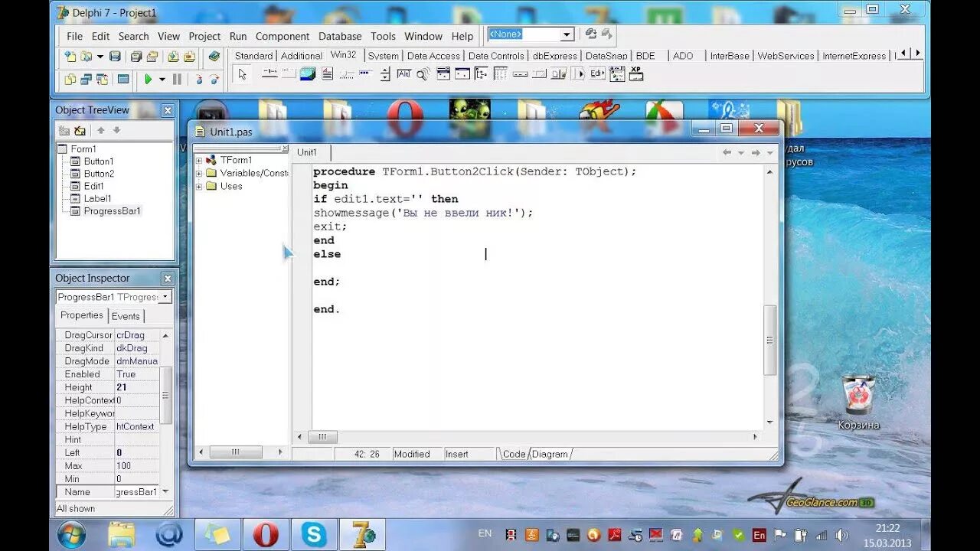Image resolution: width=980 pixels, height=551 pixels.
Task: Switch to the Standard palette tab
Action: click(x=253, y=56)
